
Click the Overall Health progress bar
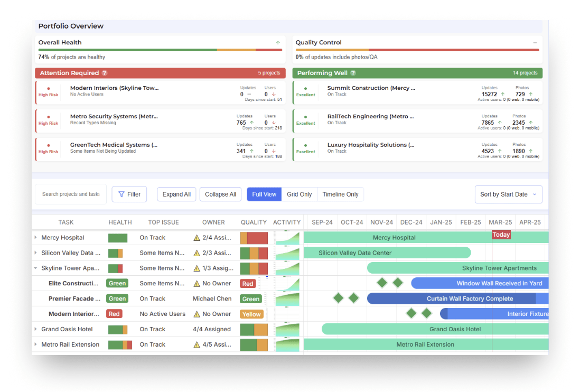click(160, 50)
